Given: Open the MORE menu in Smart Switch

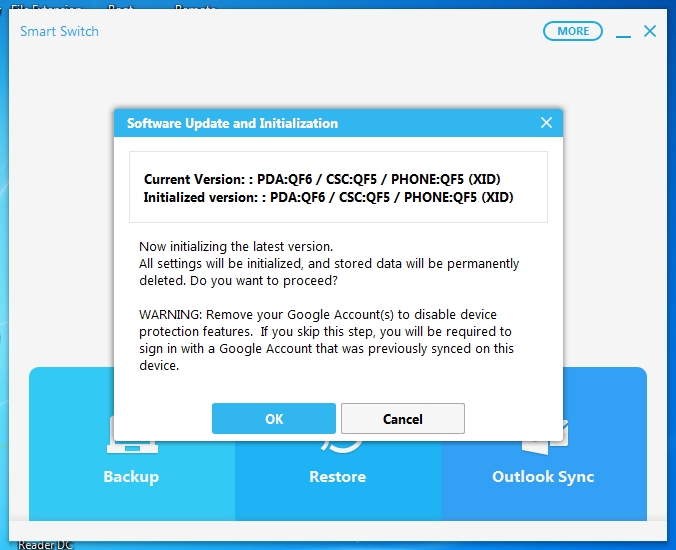Looking at the screenshot, I should click(573, 31).
